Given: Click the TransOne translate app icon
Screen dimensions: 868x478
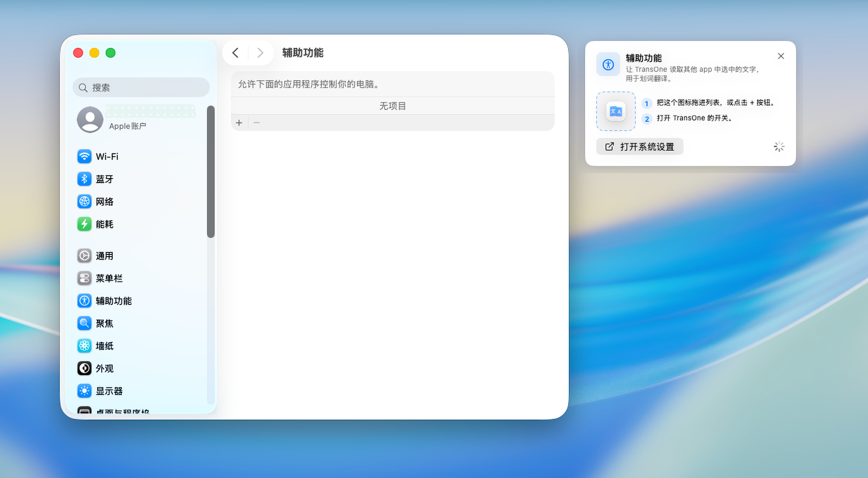Looking at the screenshot, I should click(616, 111).
